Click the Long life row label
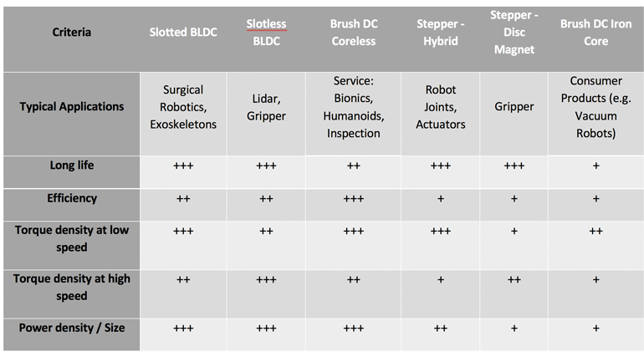The height and width of the screenshot is (362, 644). [71, 166]
